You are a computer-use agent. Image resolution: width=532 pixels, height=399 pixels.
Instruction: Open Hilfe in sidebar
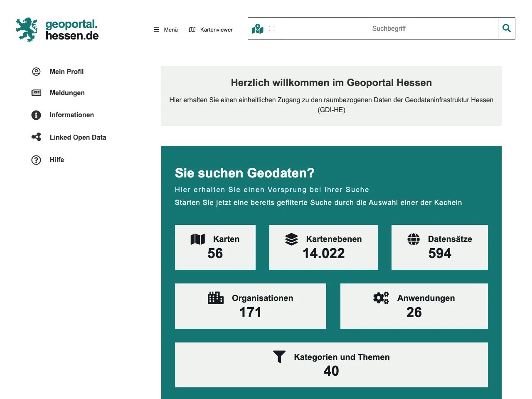[57, 160]
